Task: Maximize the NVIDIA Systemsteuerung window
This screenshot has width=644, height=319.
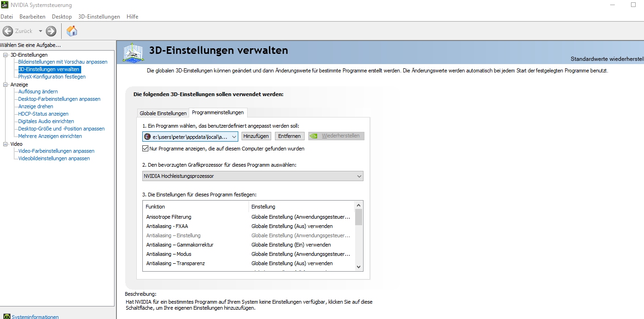Action: pyautogui.click(x=633, y=5)
